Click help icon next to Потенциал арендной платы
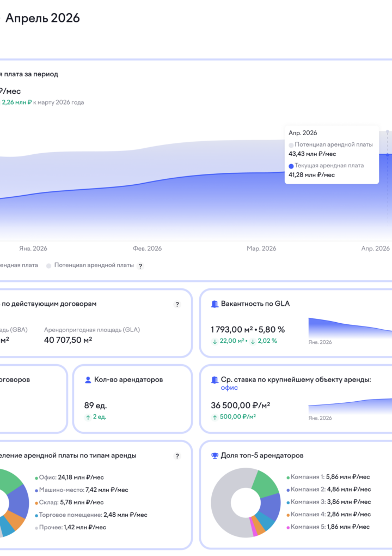392x556 pixels. [140, 266]
